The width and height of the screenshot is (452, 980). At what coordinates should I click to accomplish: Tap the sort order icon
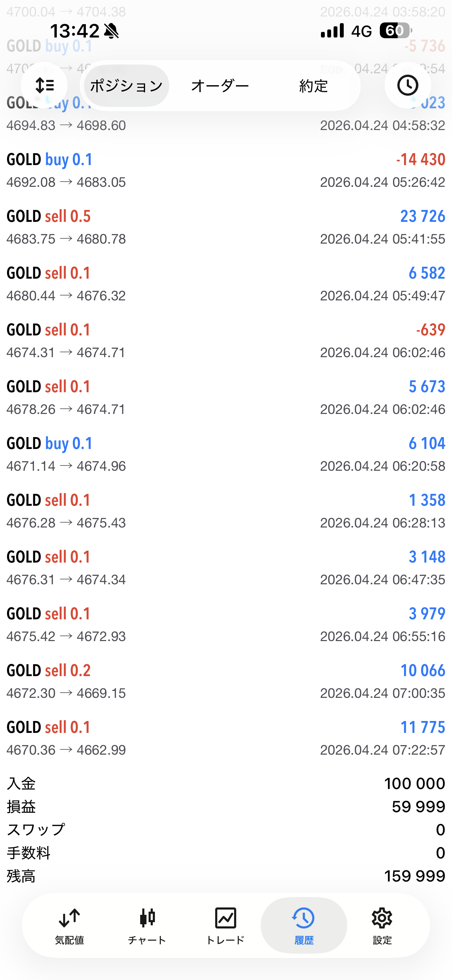[44, 85]
